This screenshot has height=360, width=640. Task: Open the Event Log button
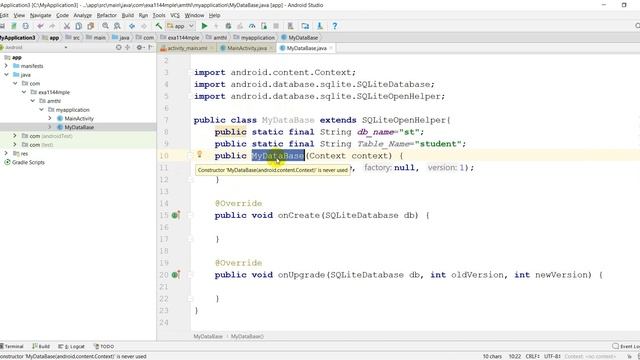tap(626, 347)
